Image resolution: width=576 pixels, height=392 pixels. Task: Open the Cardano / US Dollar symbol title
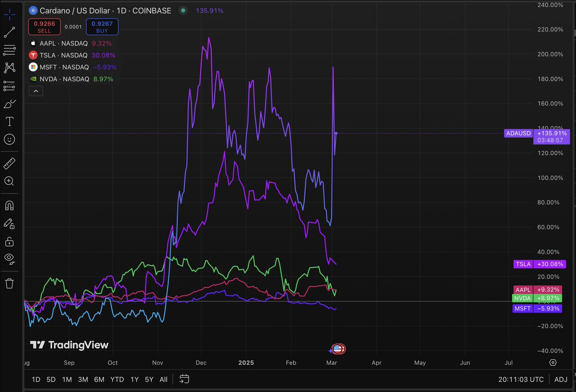105,11
